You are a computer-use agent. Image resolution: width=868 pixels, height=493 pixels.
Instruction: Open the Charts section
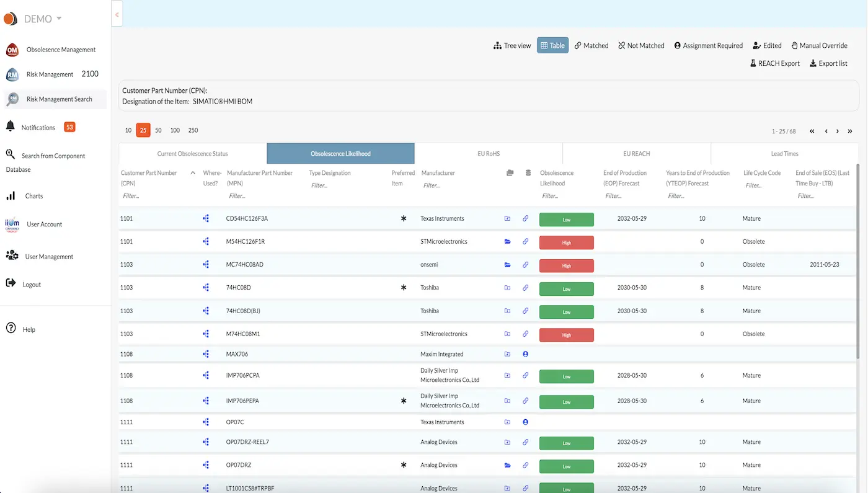click(34, 195)
